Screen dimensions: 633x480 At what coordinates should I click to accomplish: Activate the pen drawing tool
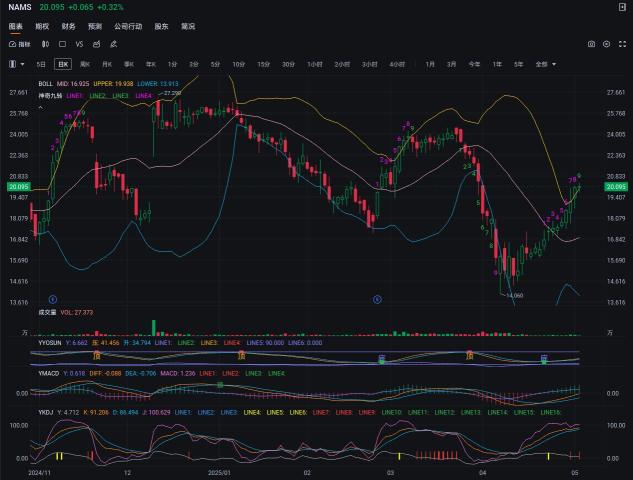click(113, 44)
